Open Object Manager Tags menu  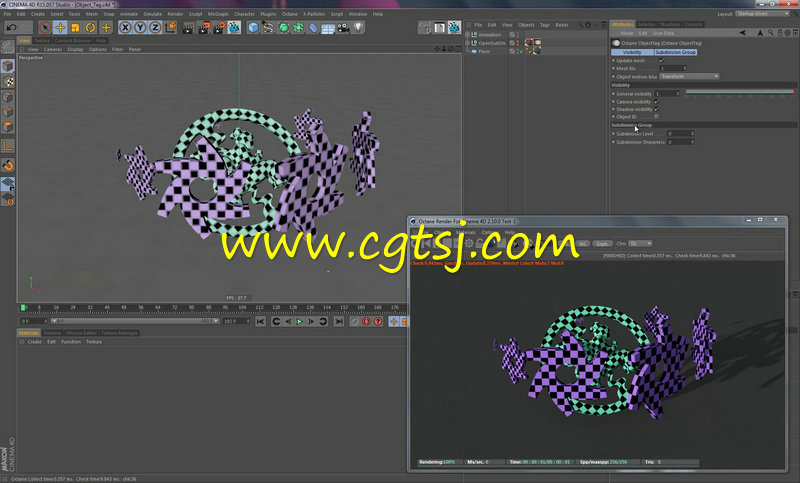point(545,24)
